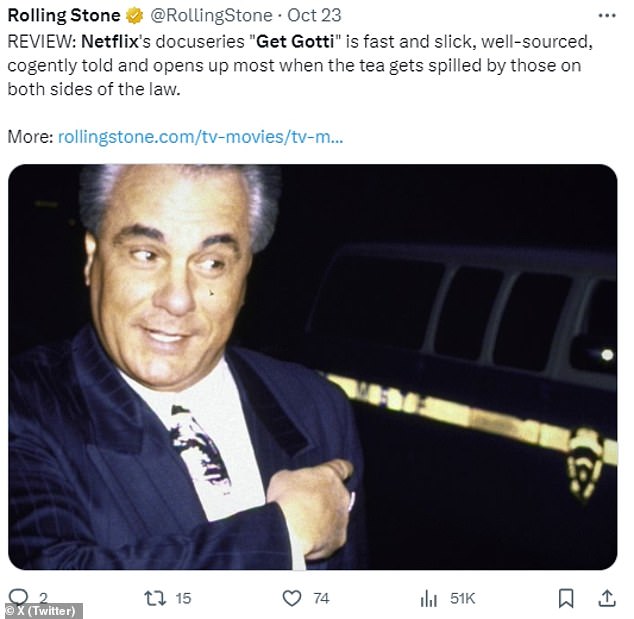Enlarge the attached photo of the man

click(x=313, y=367)
